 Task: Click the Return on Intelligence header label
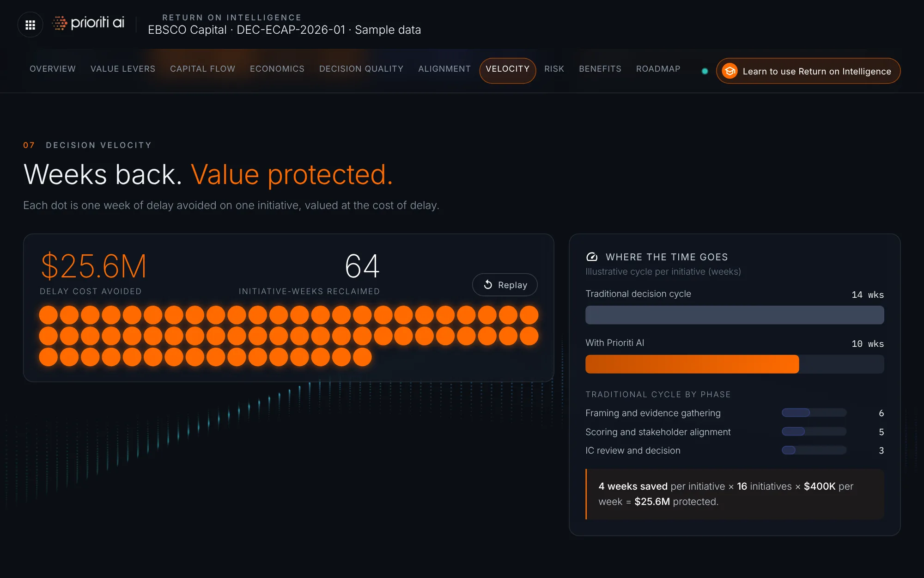232,18
